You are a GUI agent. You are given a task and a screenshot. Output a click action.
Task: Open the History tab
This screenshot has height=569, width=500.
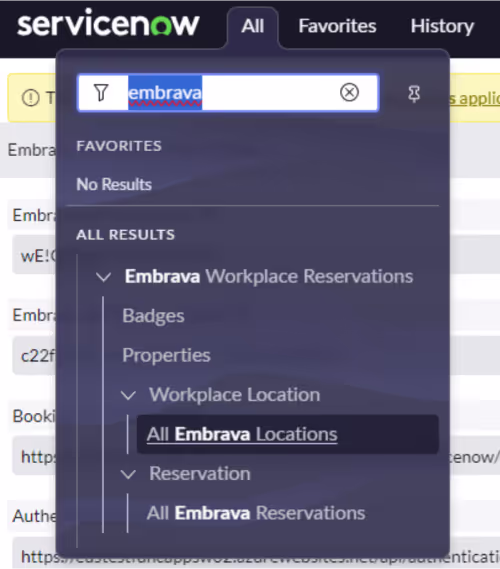[x=442, y=26]
